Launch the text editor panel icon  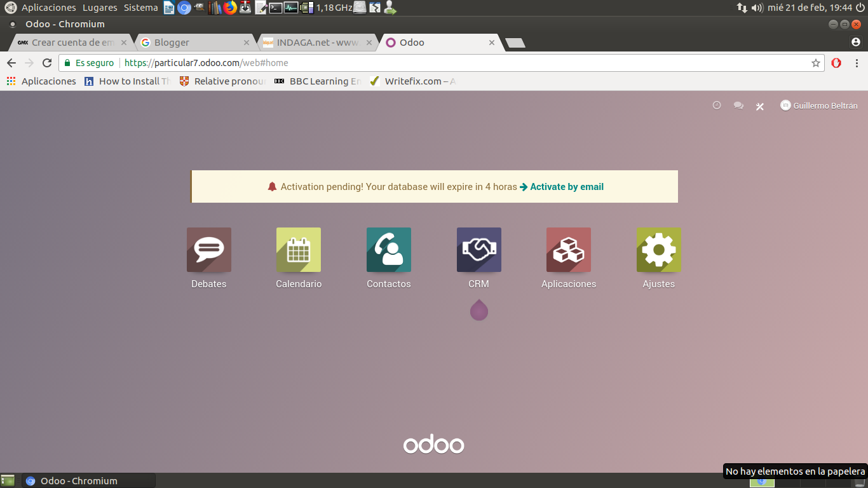pos(261,8)
